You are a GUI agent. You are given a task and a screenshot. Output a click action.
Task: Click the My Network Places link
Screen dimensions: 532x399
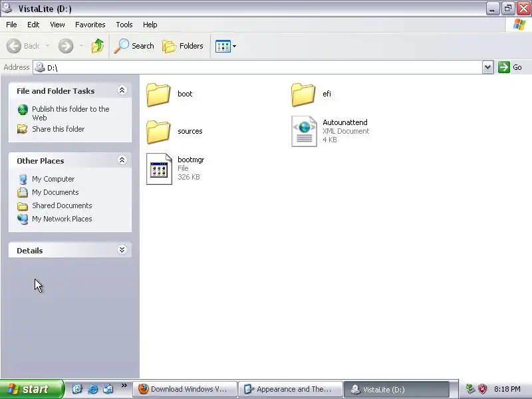click(62, 219)
